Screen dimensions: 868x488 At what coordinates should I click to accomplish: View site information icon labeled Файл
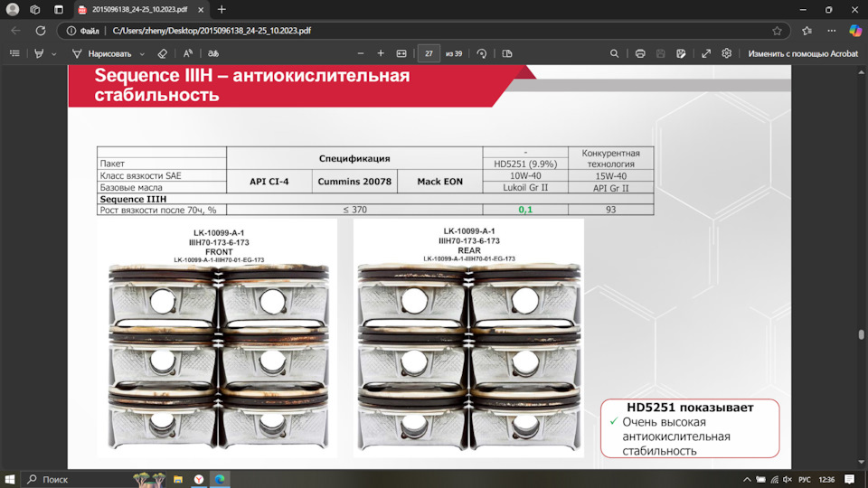tap(83, 31)
